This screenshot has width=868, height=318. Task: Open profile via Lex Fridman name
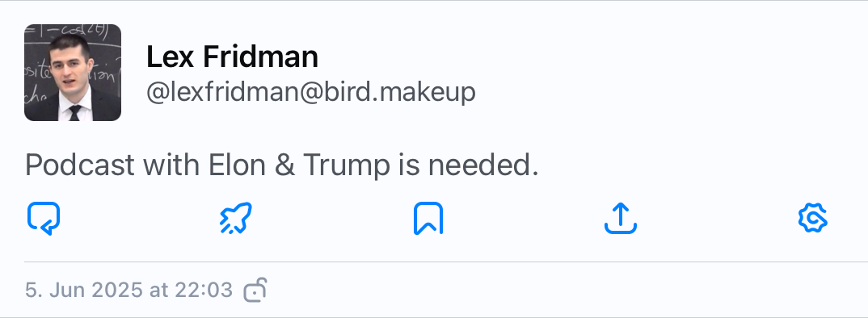coord(232,56)
